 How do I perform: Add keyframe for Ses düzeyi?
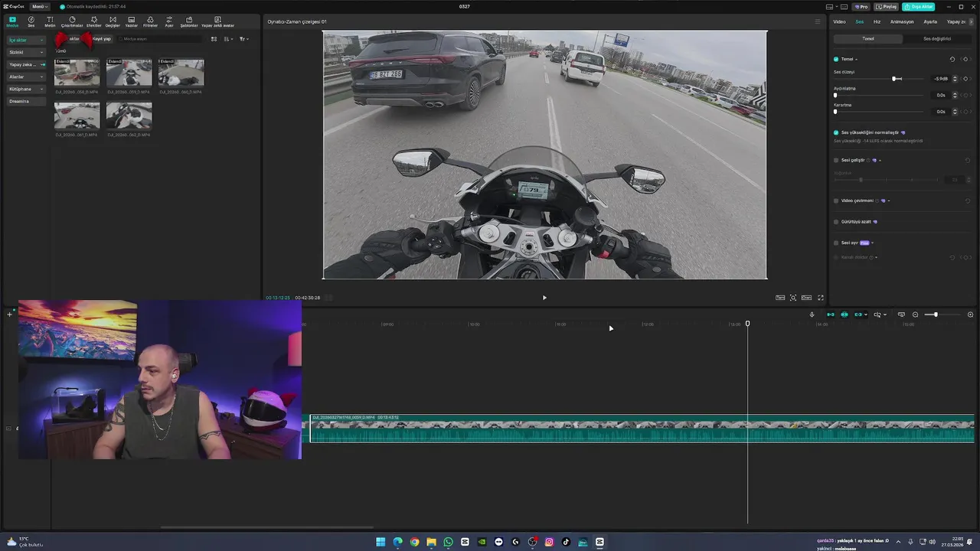coord(965,79)
